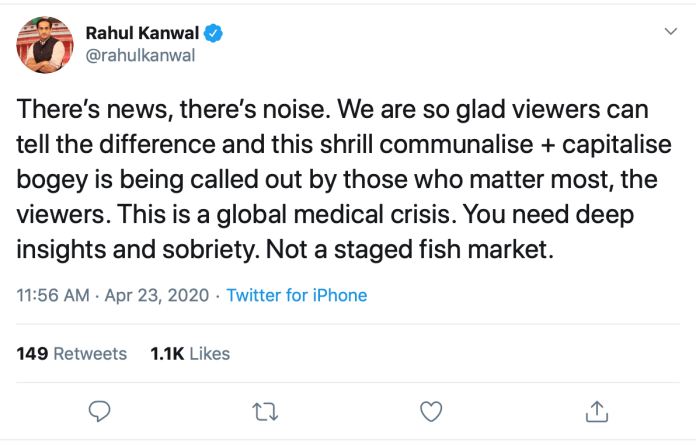Open the share tweet icon
This screenshot has width=696, height=445.
(x=596, y=410)
